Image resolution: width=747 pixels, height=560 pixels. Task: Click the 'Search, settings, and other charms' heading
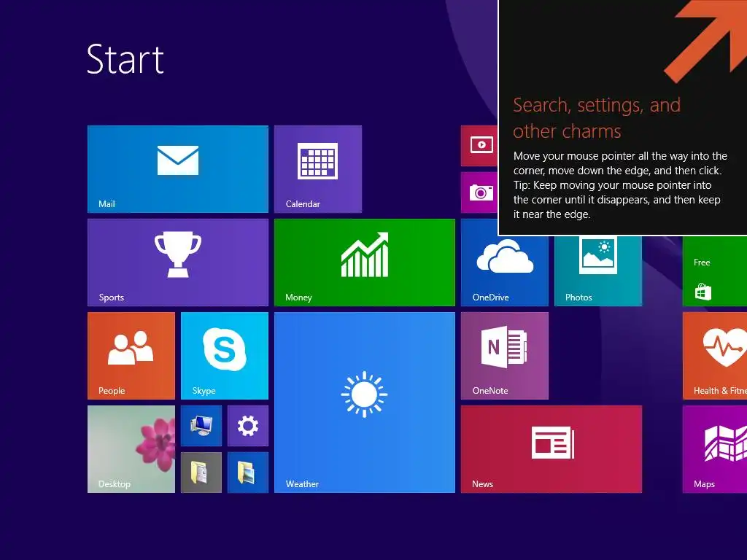(x=597, y=118)
